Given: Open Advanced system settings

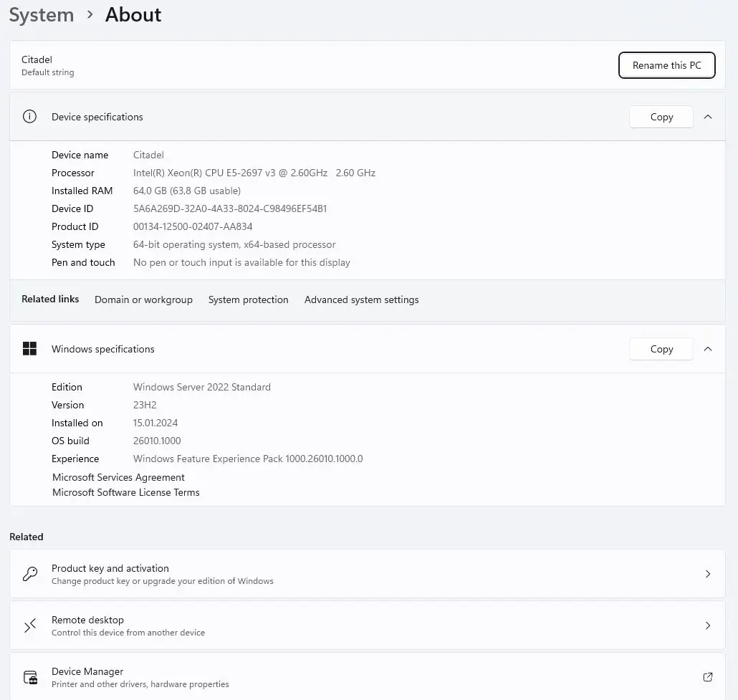Looking at the screenshot, I should [361, 299].
